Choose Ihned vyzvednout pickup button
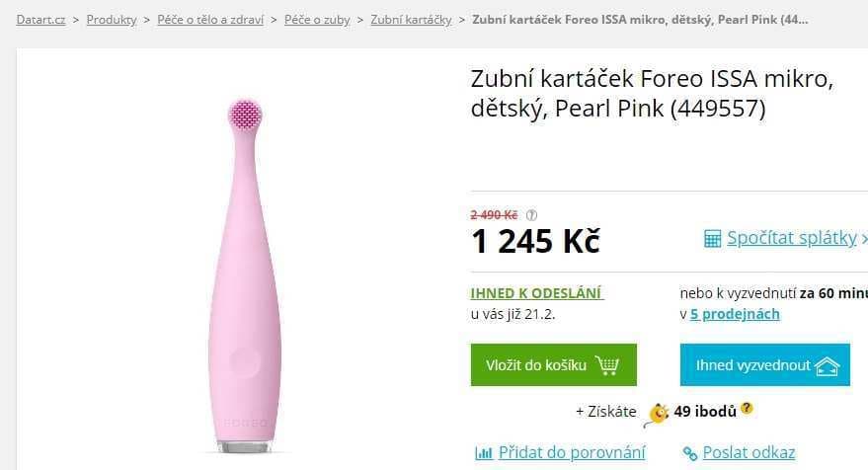This screenshot has height=470, width=868. tap(765, 364)
